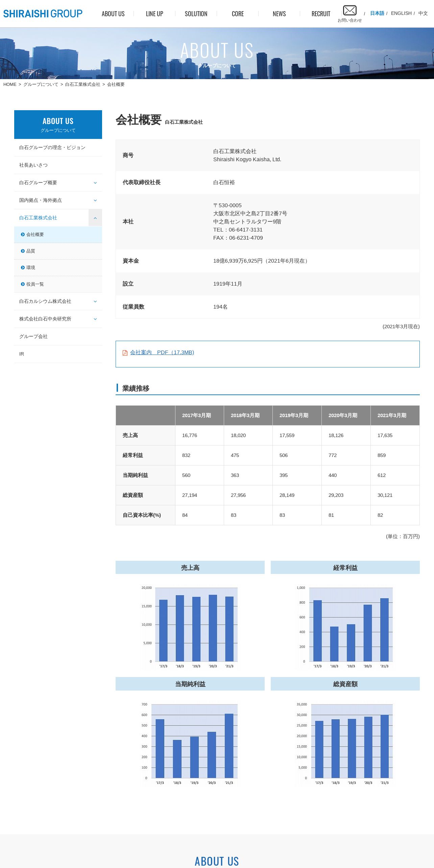Expand 白石グループ概要 submenu chevron
Viewport: 434px width, 868px height.
tap(95, 183)
